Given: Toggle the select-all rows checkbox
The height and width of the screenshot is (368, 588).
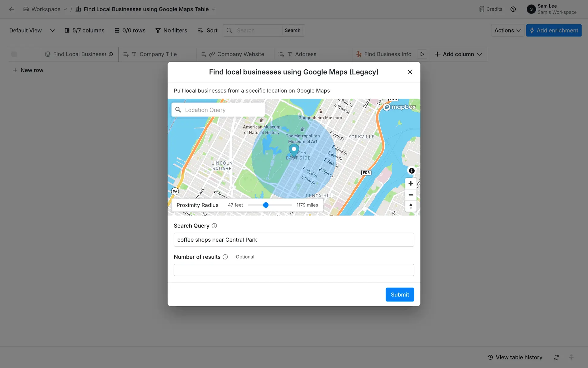Looking at the screenshot, I should pyautogui.click(x=14, y=54).
